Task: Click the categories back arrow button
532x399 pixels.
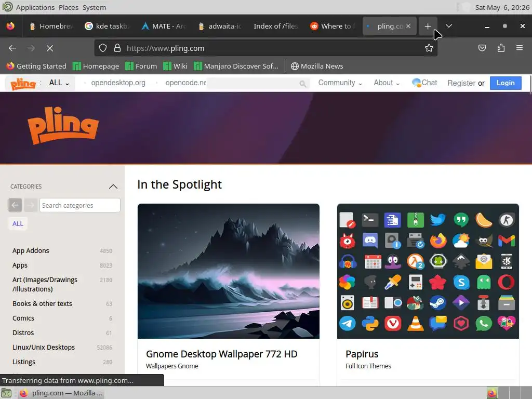Action: pos(15,205)
